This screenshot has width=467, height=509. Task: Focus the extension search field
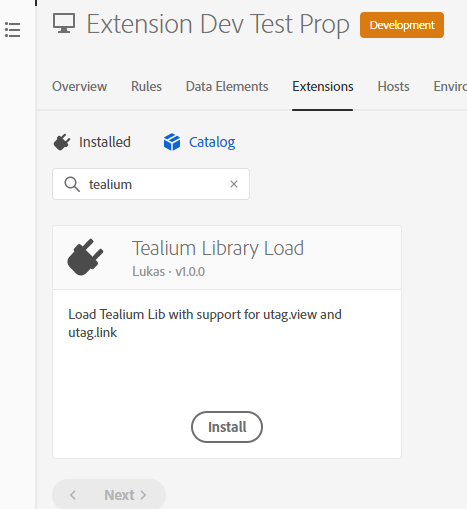151,184
